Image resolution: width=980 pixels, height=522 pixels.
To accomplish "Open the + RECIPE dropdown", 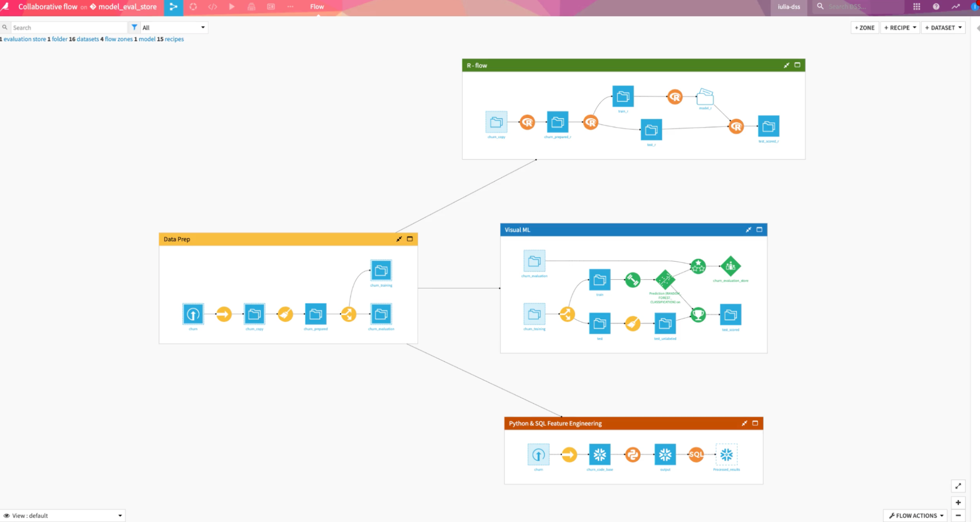I will pos(900,27).
